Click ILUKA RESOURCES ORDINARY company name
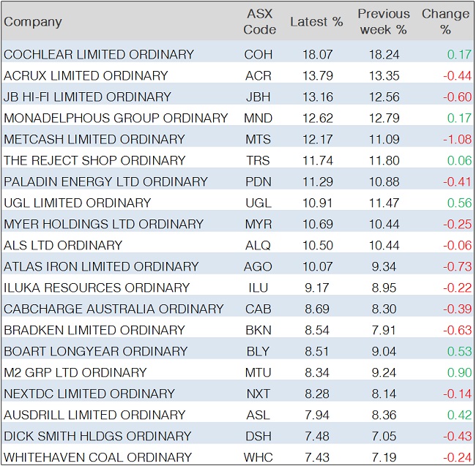The image size is (476, 466). (x=97, y=288)
